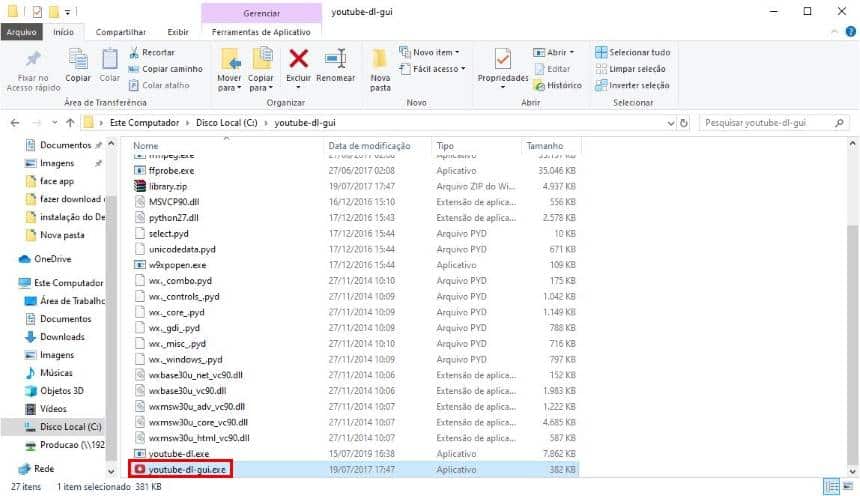
Task: Switch to the Exibir tab
Action: [178, 32]
